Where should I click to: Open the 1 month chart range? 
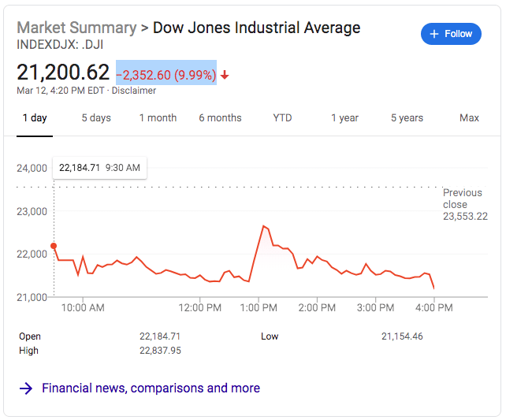click(x=158, y=118)
